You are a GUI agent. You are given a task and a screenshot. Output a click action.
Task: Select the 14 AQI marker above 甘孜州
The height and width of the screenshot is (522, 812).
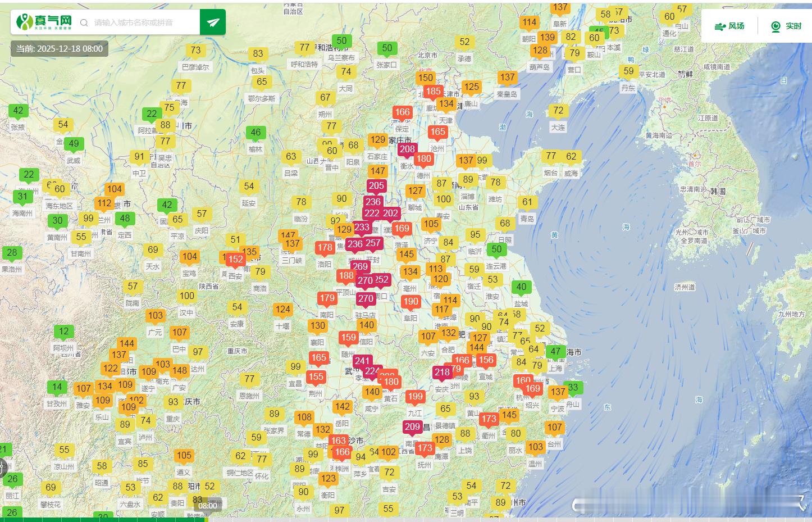tap(57, 388)
